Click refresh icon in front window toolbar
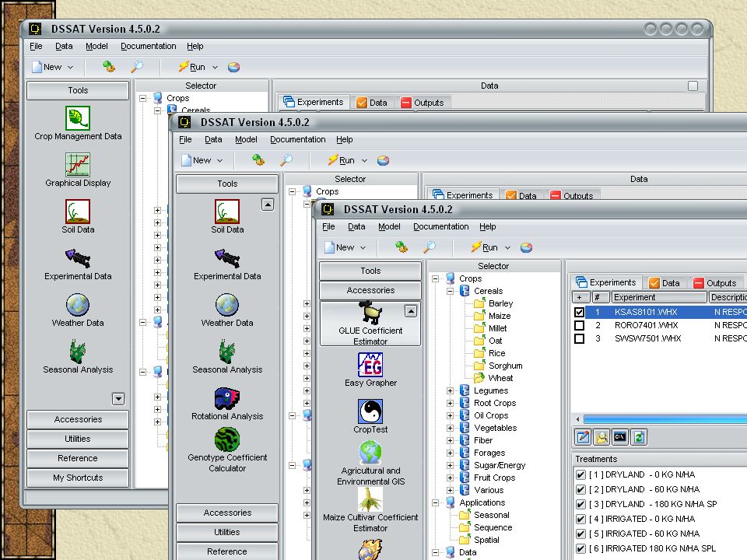This screenshot has height=560, width=747. (402, 247)
